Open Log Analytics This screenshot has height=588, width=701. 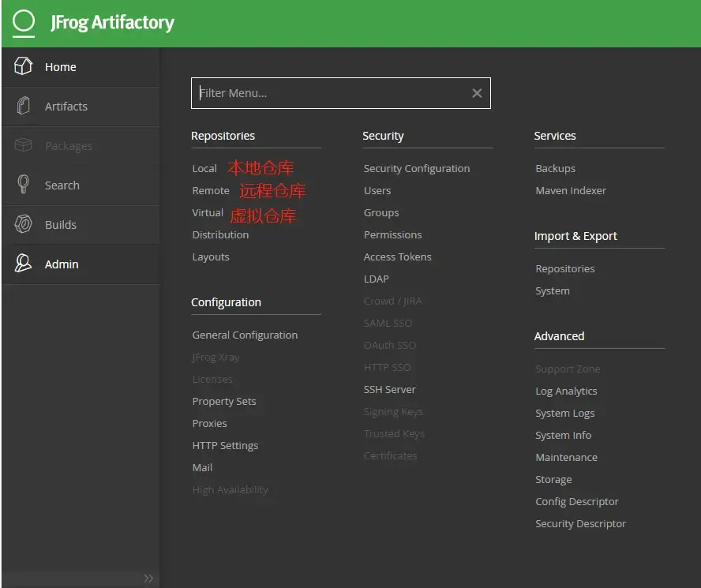click(566, 391)
